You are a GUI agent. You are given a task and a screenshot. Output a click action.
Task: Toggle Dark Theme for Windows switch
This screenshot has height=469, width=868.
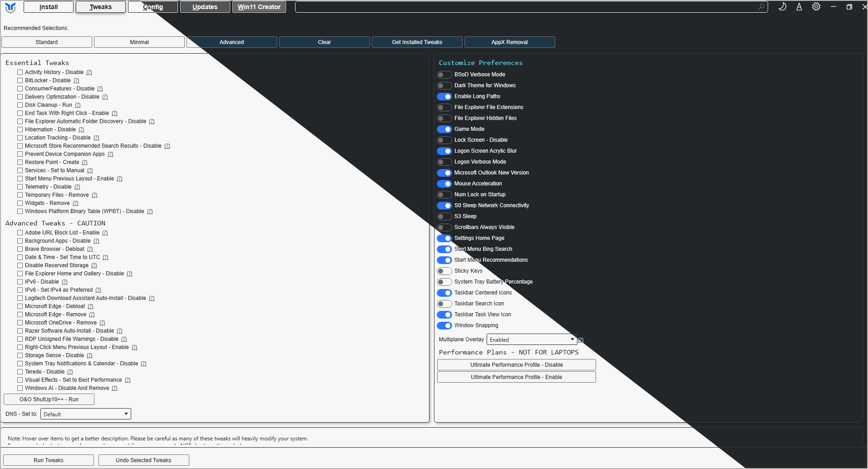click(444, 85)
